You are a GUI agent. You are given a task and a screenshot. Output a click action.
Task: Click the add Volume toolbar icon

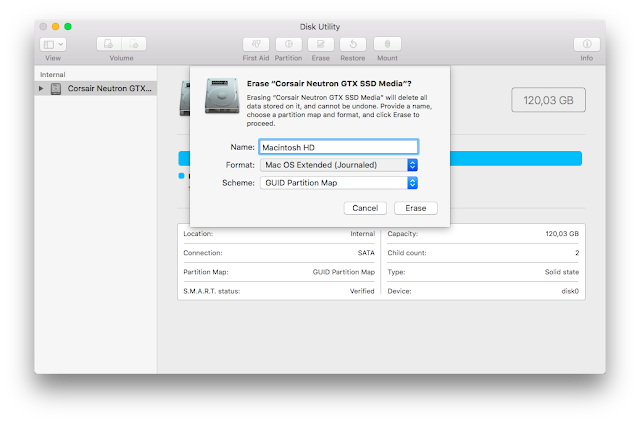click(109, 44)
